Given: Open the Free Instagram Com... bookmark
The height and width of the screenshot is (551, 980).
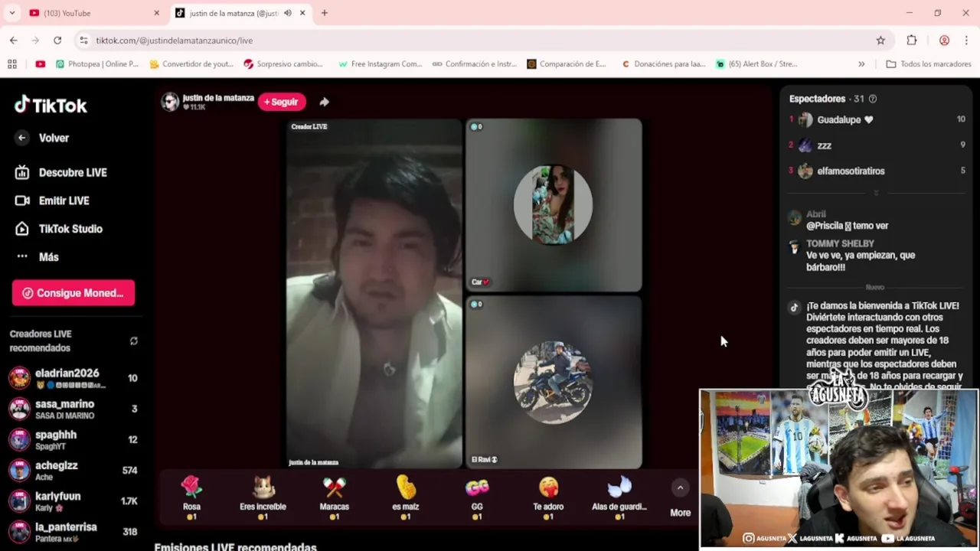Looking at the screenshot, I should point(381,64).
